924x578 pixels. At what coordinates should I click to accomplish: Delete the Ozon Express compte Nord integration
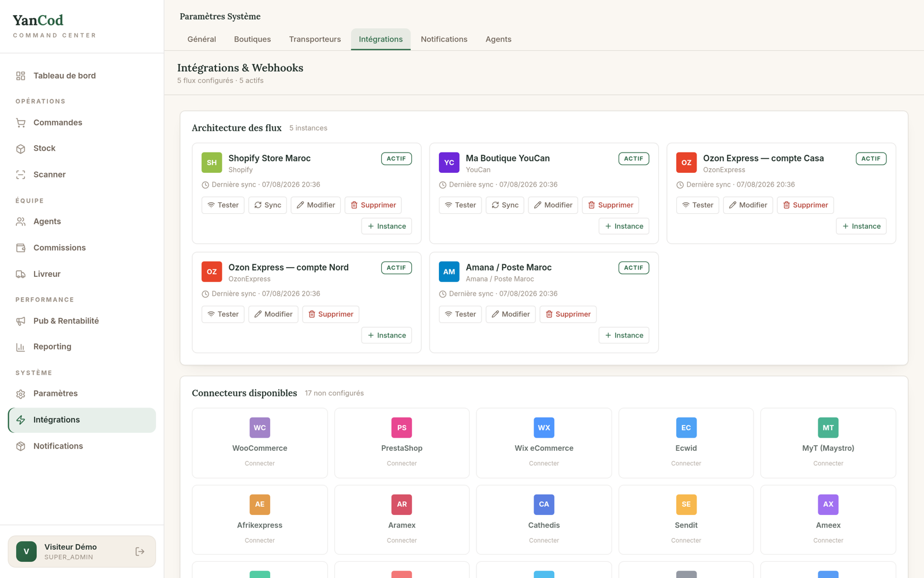coord(330,314)
